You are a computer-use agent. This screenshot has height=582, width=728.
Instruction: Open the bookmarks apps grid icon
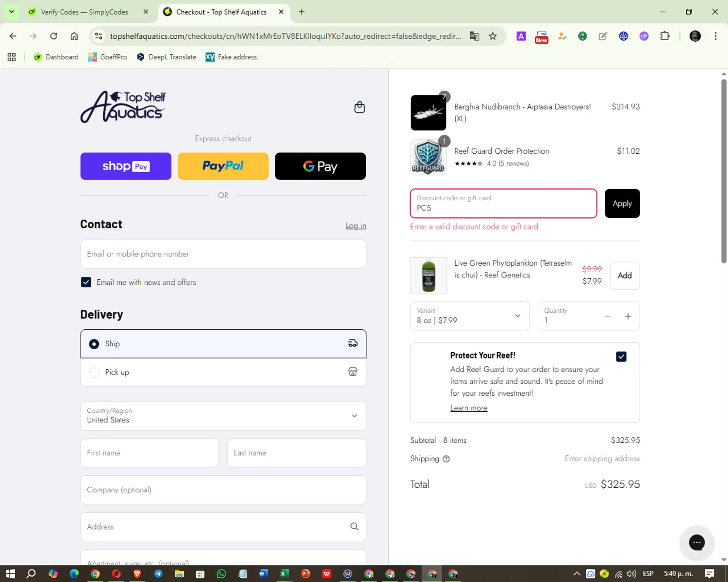click(12, 57)
